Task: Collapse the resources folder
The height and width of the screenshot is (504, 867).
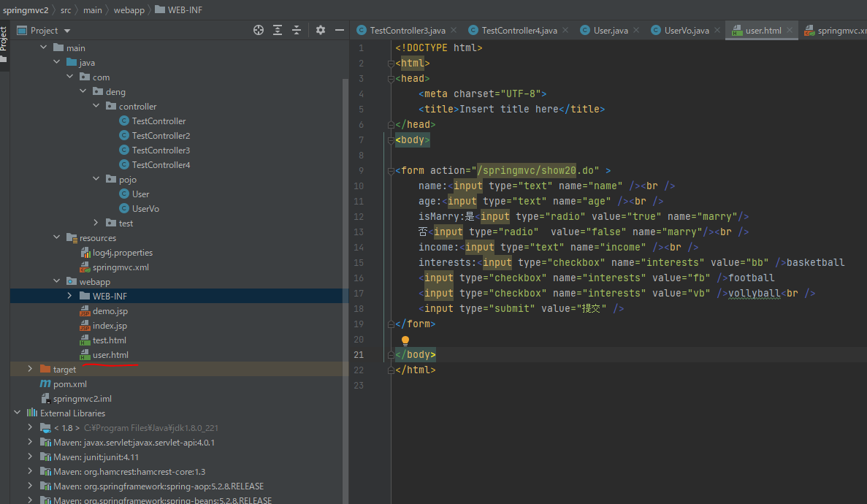Action: 56,237
